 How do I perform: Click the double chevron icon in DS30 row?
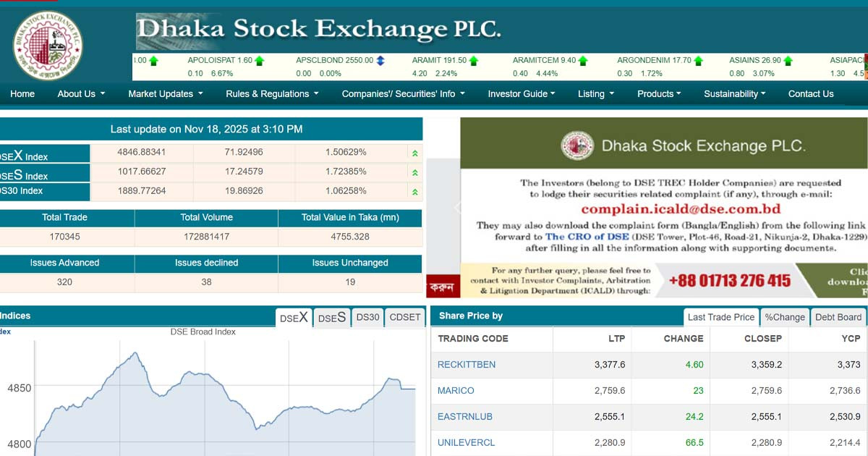(414, 192)
